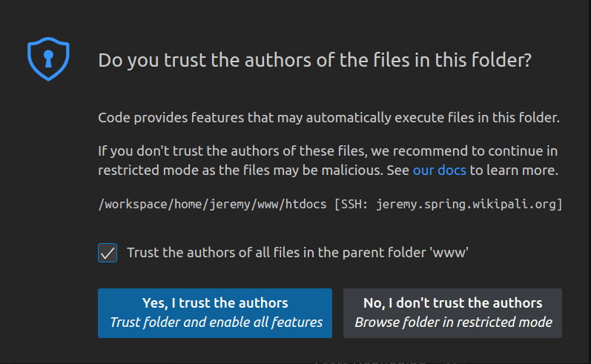Click the 'Do you trust the authors' heading
This screenshot has height=364, width=591.
pyautogui.click(x=314, y=61)
